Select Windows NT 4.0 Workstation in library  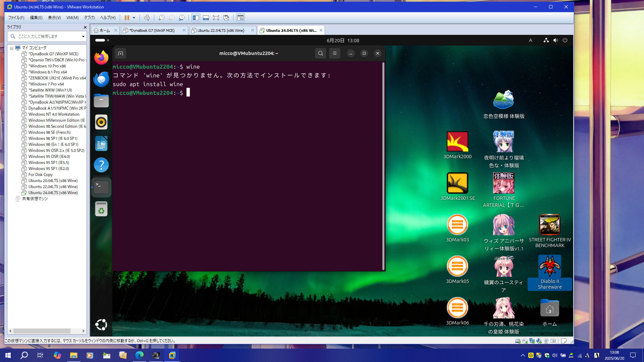point(54,114)
